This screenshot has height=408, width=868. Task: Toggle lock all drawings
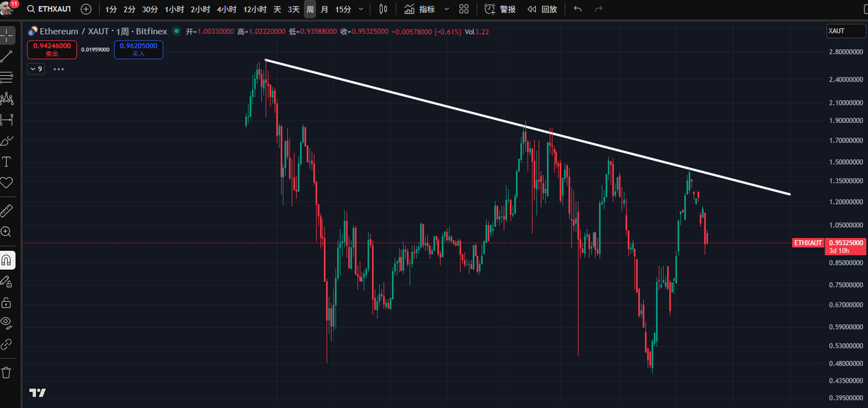click(7, 302)
